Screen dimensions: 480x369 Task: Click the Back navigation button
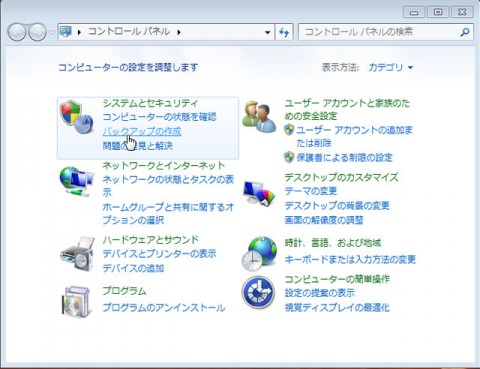pos(17,32)
